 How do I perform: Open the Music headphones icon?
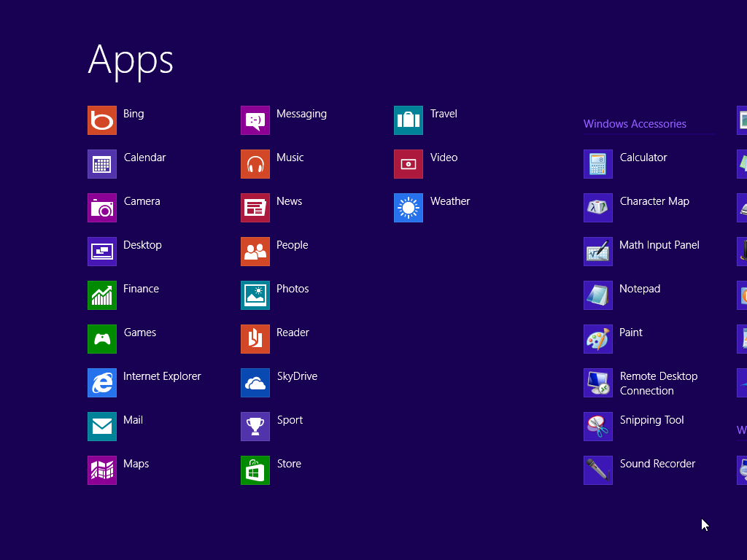255,164
